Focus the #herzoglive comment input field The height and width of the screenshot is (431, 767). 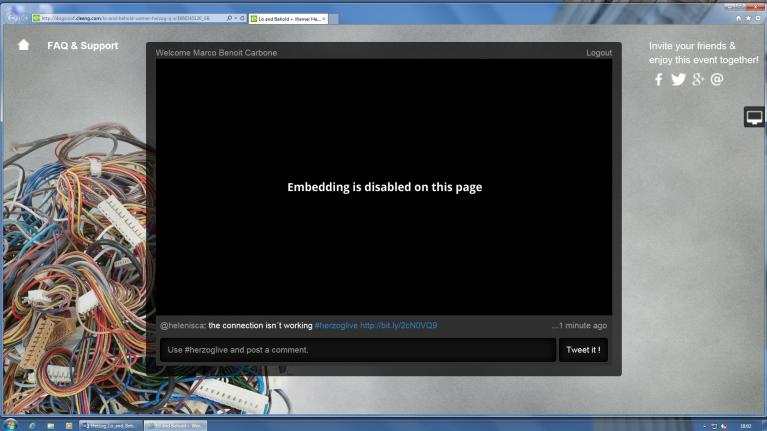pos(357,350)
